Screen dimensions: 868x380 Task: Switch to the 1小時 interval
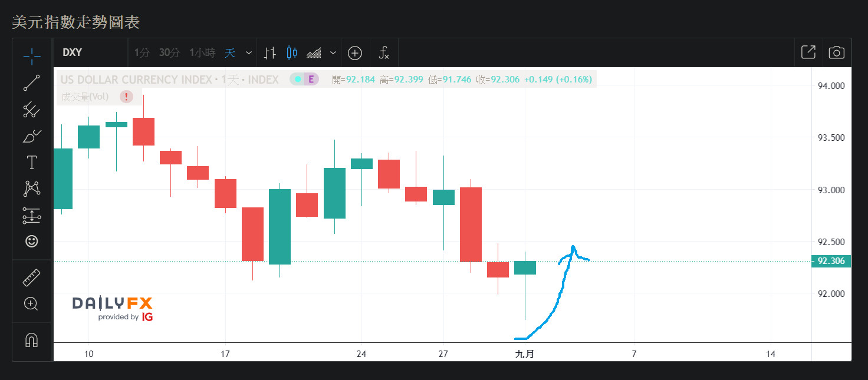[202, 53]
